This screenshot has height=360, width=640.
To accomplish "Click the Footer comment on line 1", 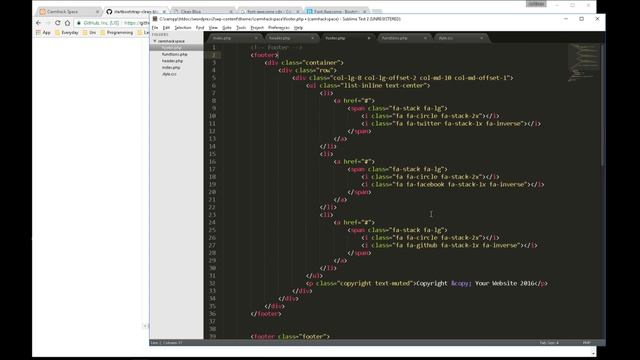I will 276,47.
